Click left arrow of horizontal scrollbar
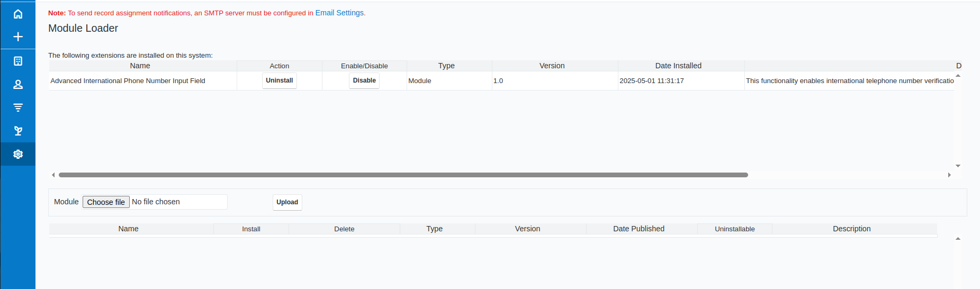 coord(53,175)
